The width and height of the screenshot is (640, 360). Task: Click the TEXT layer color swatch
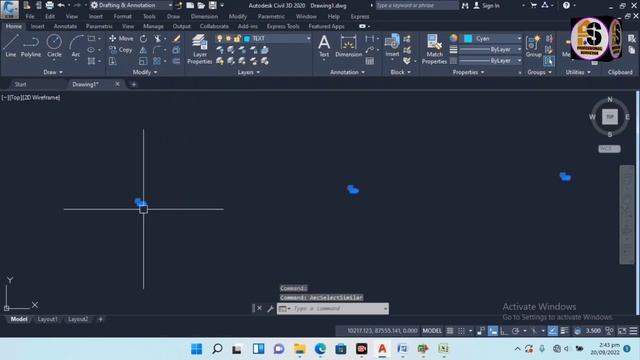coord(247,39)
